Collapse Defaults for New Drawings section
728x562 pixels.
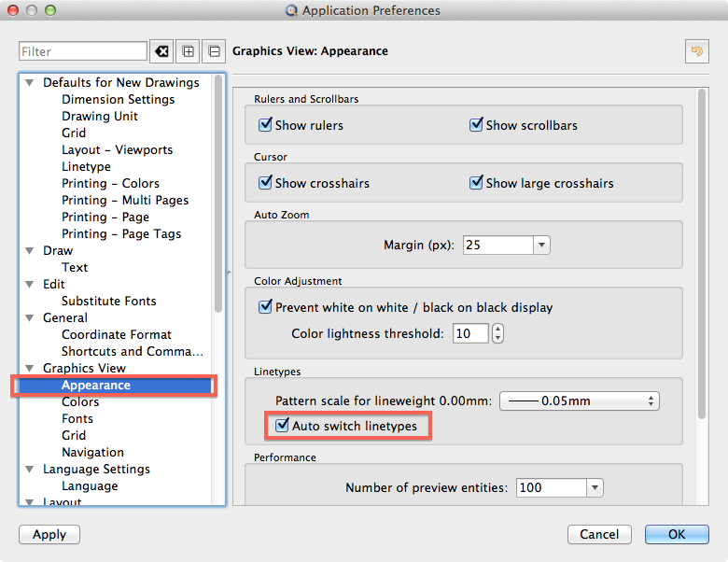[x=30, y=83]
